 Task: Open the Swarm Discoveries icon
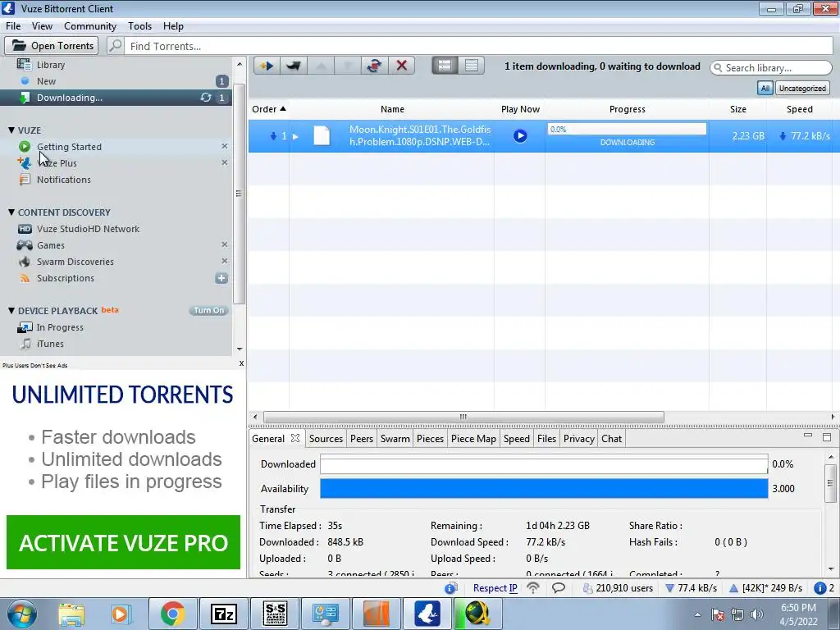[25, 262]
